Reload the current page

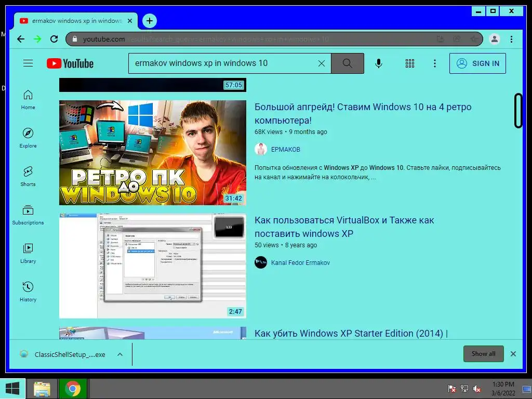pos(54,39)
